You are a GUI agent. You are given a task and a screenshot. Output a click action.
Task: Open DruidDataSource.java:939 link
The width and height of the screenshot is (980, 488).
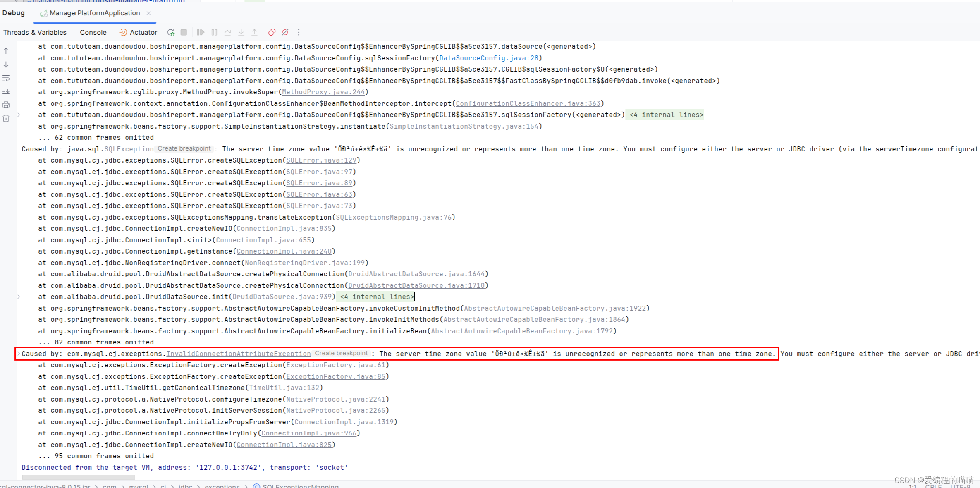click(282, 297)
